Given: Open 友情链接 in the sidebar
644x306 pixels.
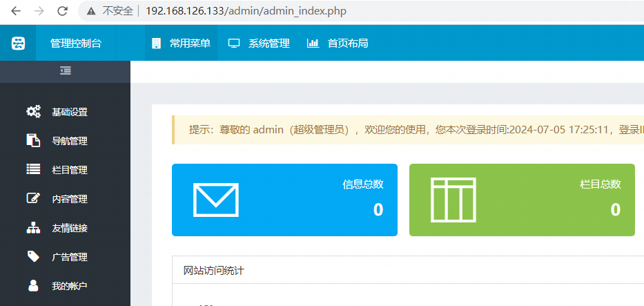Looking at the screenshot, I should click(70, 229).
